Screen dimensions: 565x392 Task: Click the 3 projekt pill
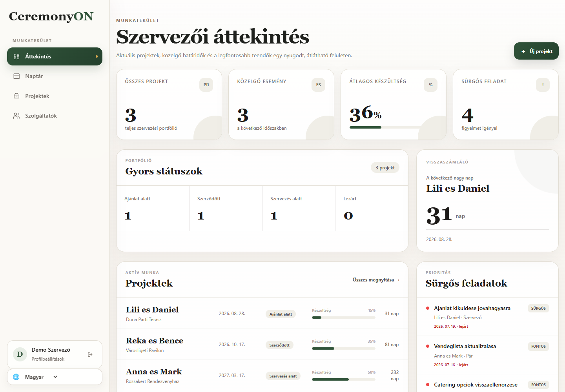385,168
